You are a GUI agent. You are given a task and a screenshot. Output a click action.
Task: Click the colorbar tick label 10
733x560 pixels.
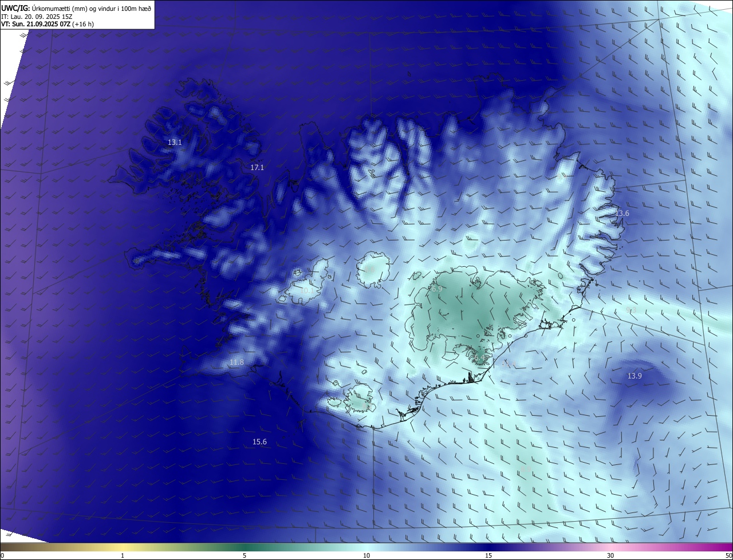366,556
